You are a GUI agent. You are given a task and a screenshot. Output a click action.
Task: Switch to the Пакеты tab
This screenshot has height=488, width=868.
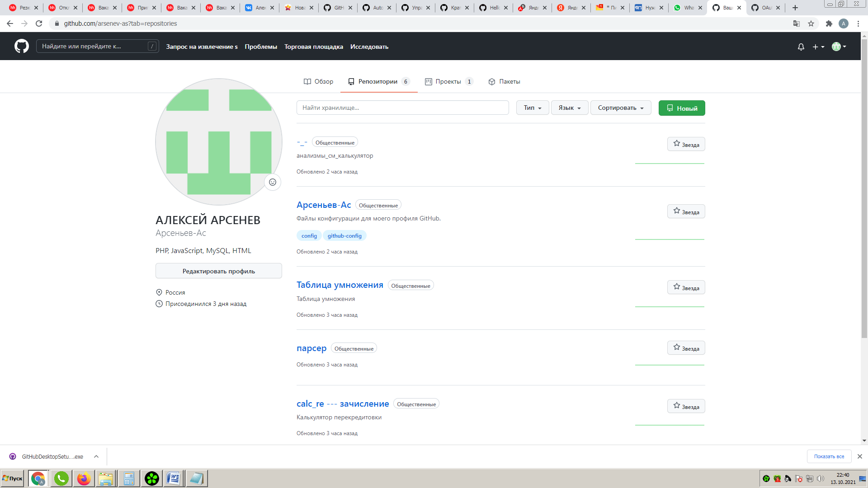[504, 81]
